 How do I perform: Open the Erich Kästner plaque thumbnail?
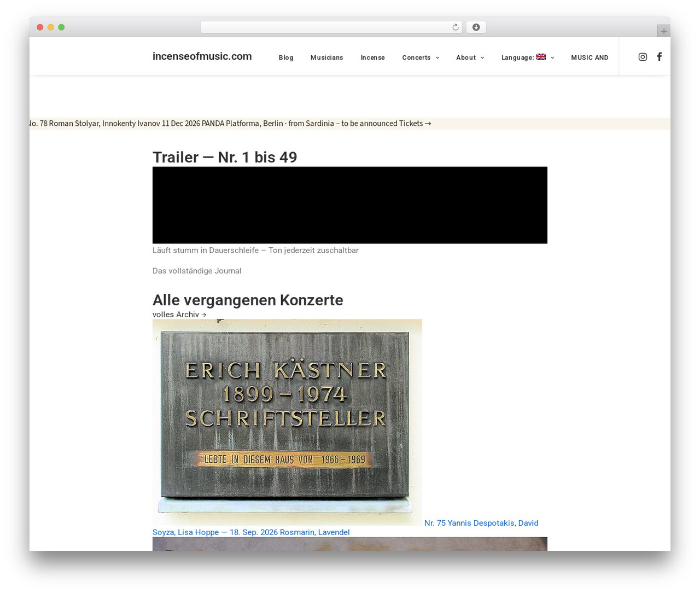pyautogui.click(x=287, y=422)
